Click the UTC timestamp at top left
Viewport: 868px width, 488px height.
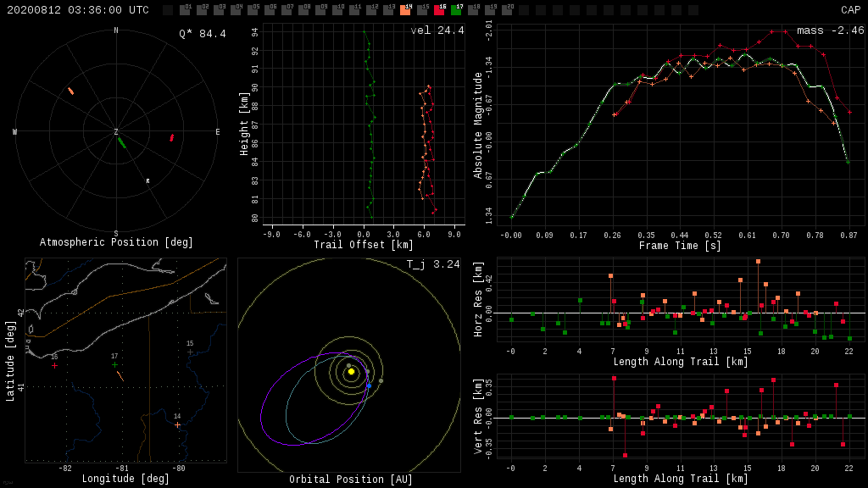click(x=77, y=10)
